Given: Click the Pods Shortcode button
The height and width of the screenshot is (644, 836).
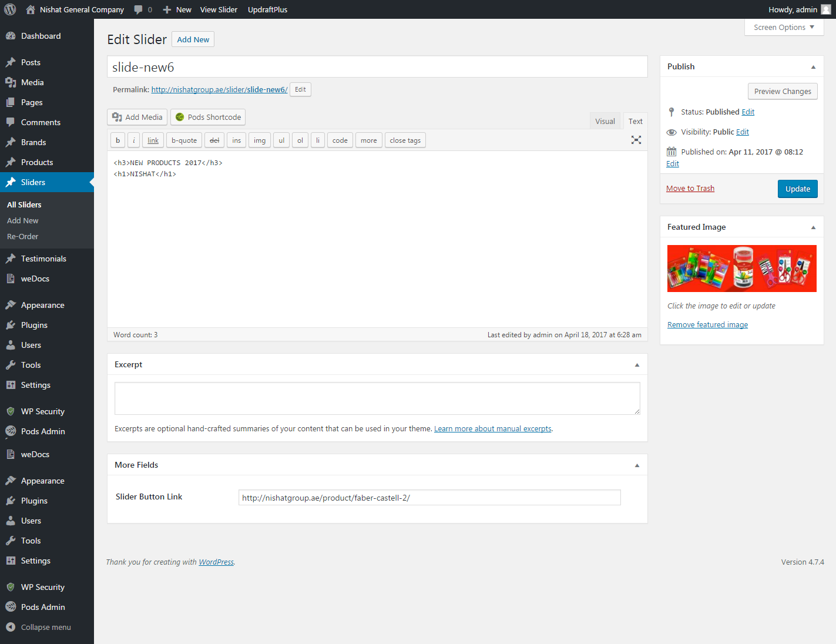Looking at the screenshot, I should [208, 117].
